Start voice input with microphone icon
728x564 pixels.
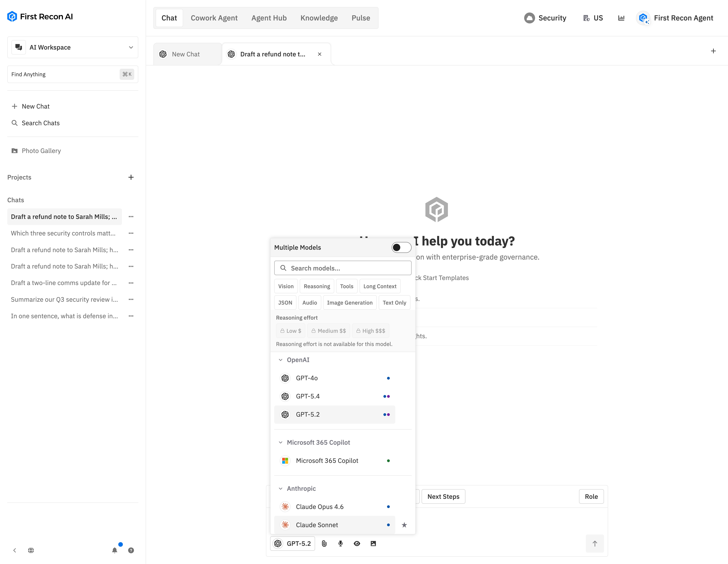click(x=340, y=544)
